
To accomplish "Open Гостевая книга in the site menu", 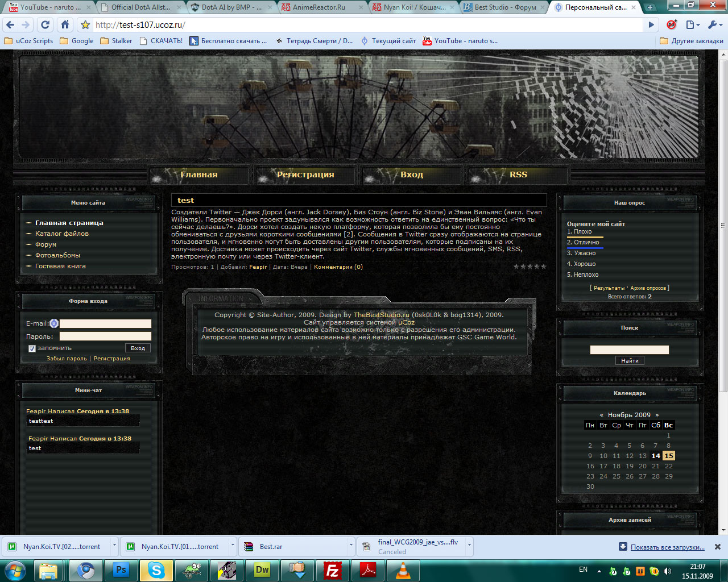I will click(60, 266).
